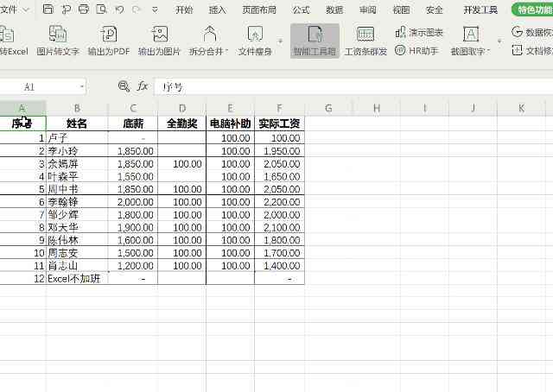Open quick access toolbar customize dropdown
Screen dimensions: 553x392
[155, 9]
